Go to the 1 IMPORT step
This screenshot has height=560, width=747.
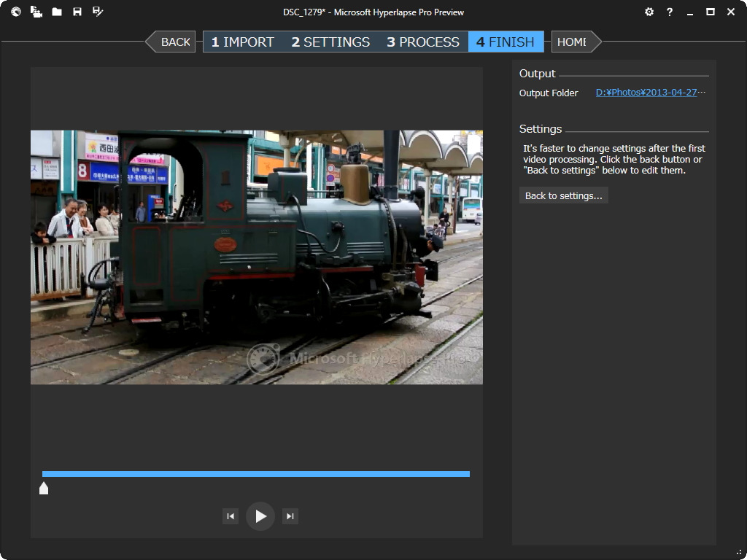[x=242, y=42]
